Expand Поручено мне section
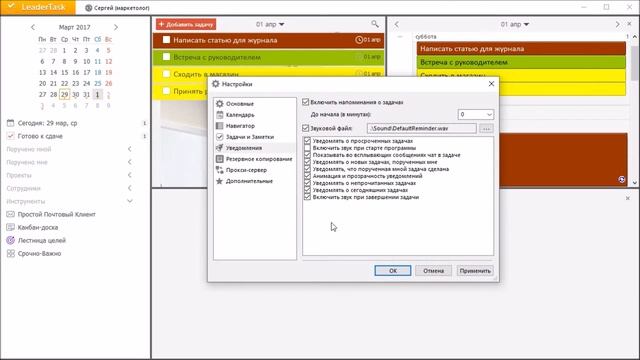 point(130,162)
